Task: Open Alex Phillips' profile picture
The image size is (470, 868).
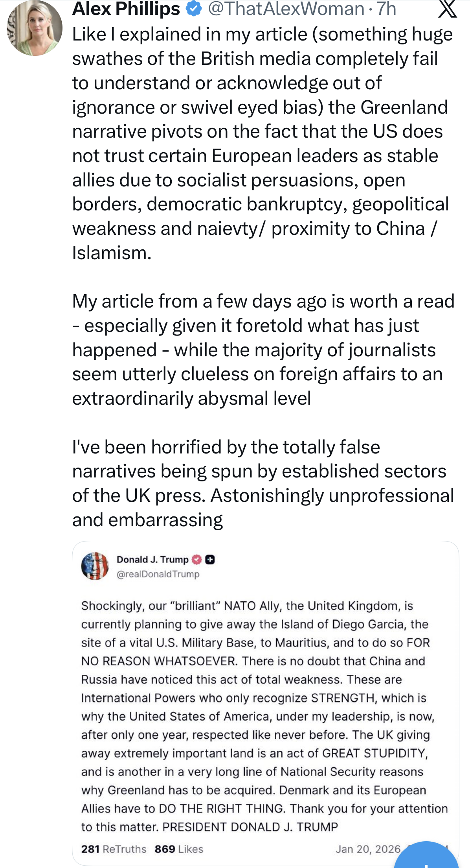Action: coord(35,28)
